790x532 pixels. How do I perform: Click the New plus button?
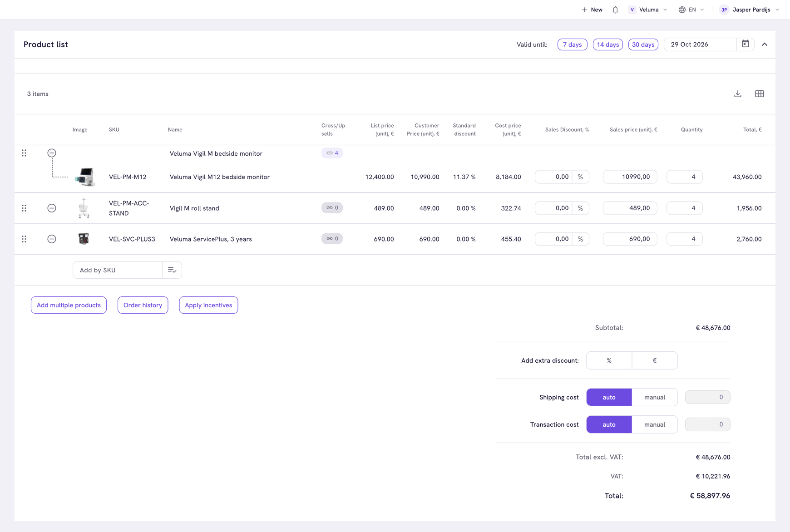pyautogui.click(x=592, y=10)
